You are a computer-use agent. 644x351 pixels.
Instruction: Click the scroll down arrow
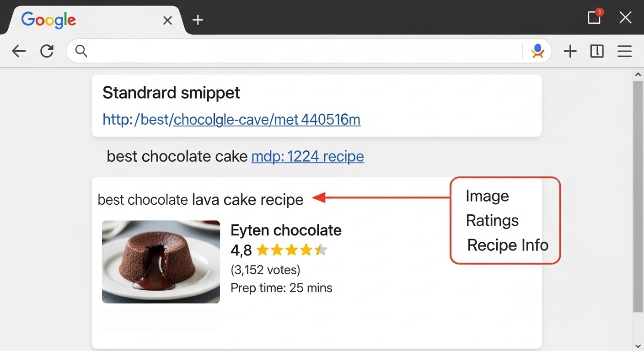click(638, 346)
